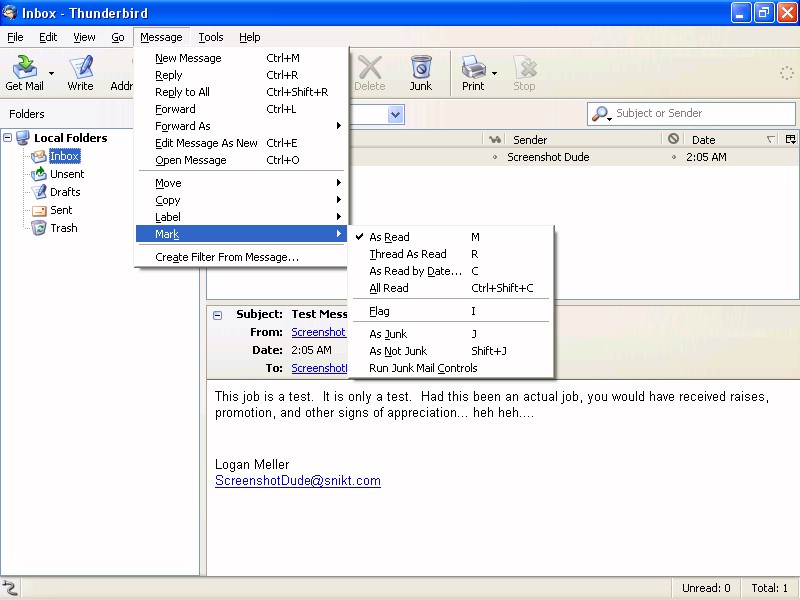The width and height of the screenshot is (800, 600).
Task: Open the Get Mail dropdown arrow
Action: tap(51, 73)
